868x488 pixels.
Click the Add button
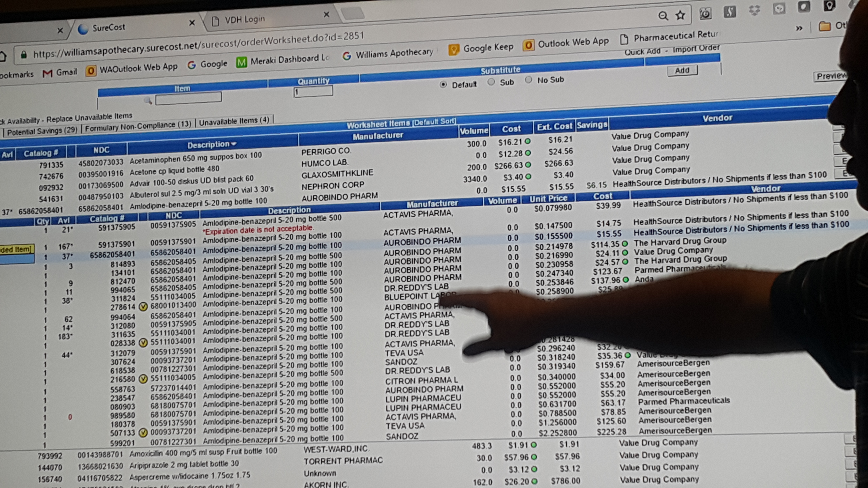click(682, 70)
